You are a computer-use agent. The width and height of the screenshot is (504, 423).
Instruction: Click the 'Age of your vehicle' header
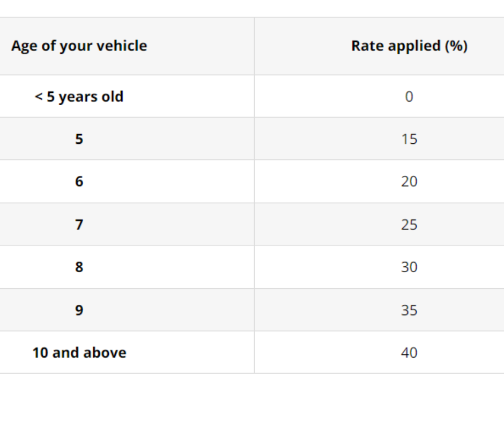pyautogui.click(x=79, y=46)
